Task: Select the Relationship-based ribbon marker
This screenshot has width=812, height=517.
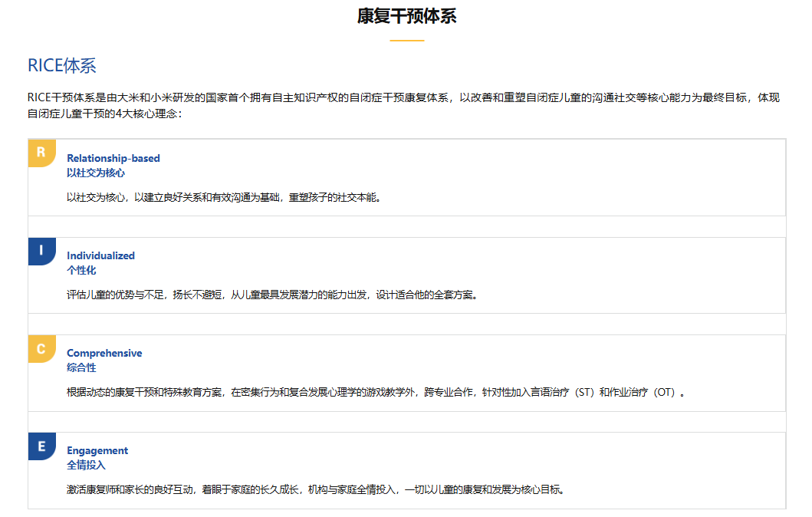Action: pos(41,152)
